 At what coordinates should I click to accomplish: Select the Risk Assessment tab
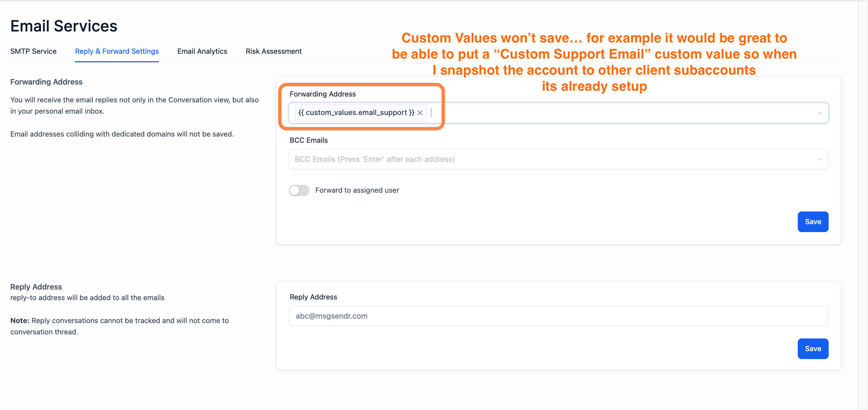[x=273, y=51]
